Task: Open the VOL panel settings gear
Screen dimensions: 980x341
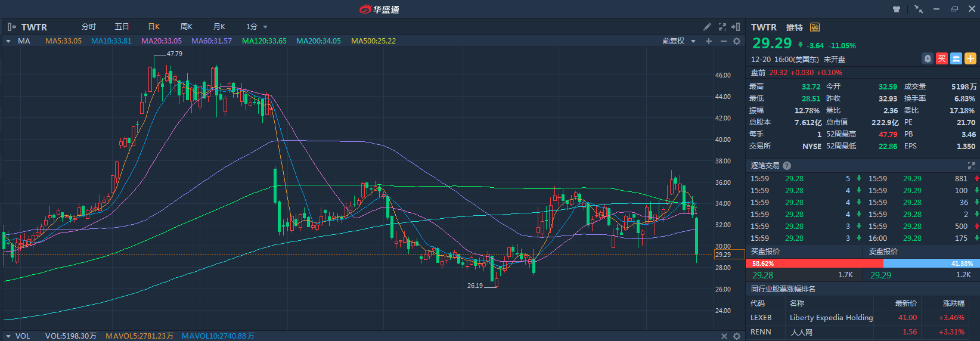Action: (737, 336)
